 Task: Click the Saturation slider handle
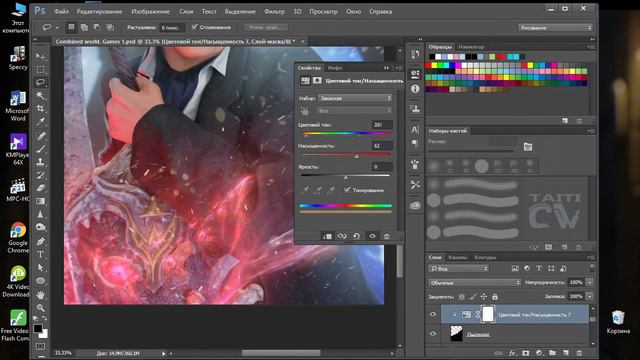pos(357,156)
